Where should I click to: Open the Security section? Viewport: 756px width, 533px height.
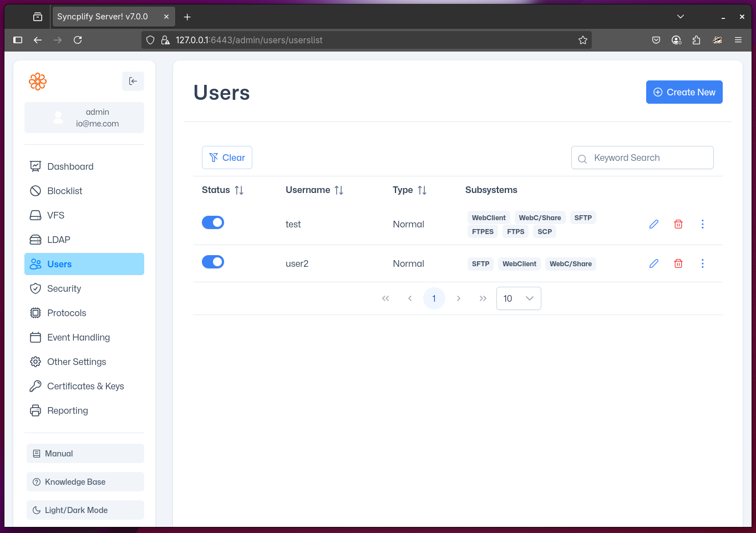63,288
